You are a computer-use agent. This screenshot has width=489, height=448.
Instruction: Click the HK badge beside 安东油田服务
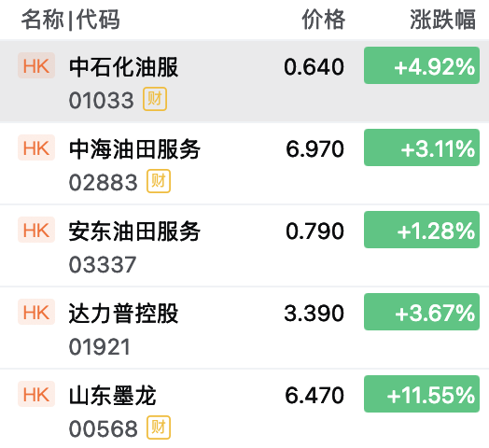tap(36, 230)
